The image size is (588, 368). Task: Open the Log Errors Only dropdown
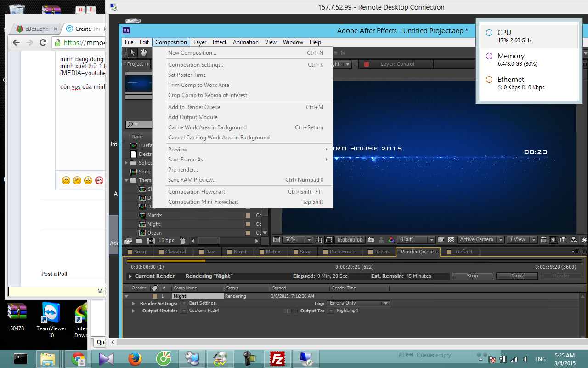(x=359, y=303)
